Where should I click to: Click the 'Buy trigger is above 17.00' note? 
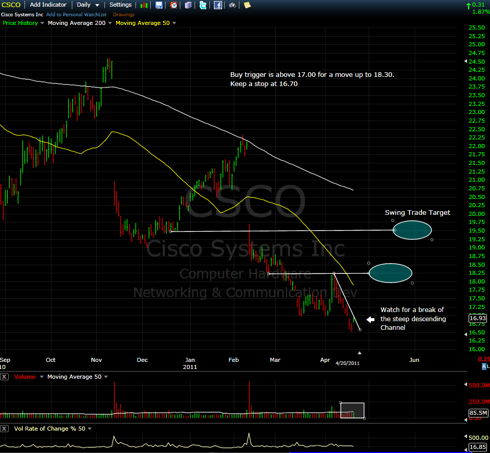coord(312,79)
